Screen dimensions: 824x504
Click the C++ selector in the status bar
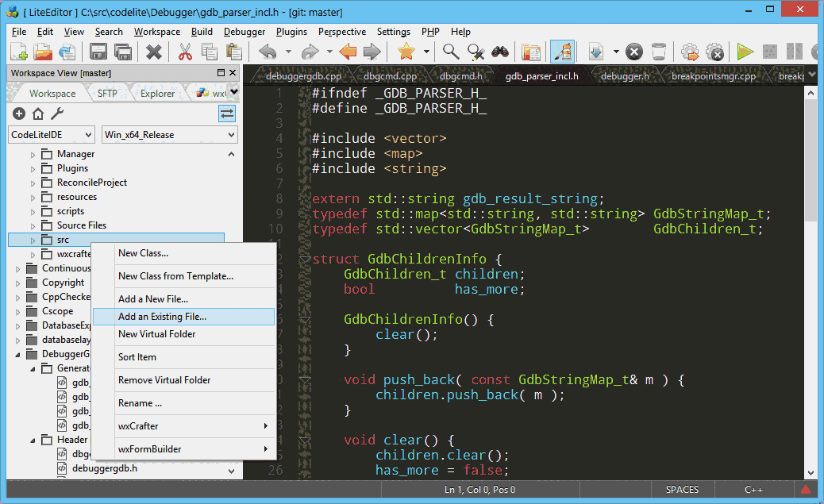point(754,490)
